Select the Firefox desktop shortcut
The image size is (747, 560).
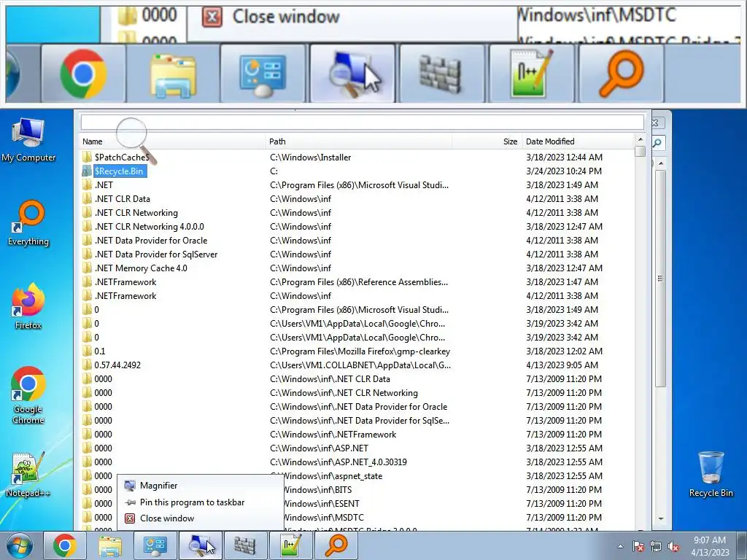coord(28,306)
